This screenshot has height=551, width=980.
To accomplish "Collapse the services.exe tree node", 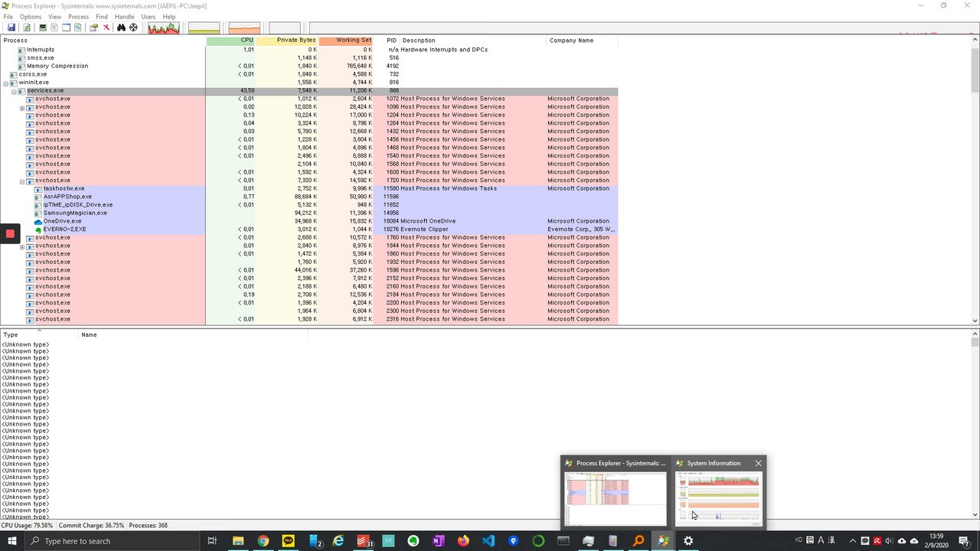I will point(14,91).
